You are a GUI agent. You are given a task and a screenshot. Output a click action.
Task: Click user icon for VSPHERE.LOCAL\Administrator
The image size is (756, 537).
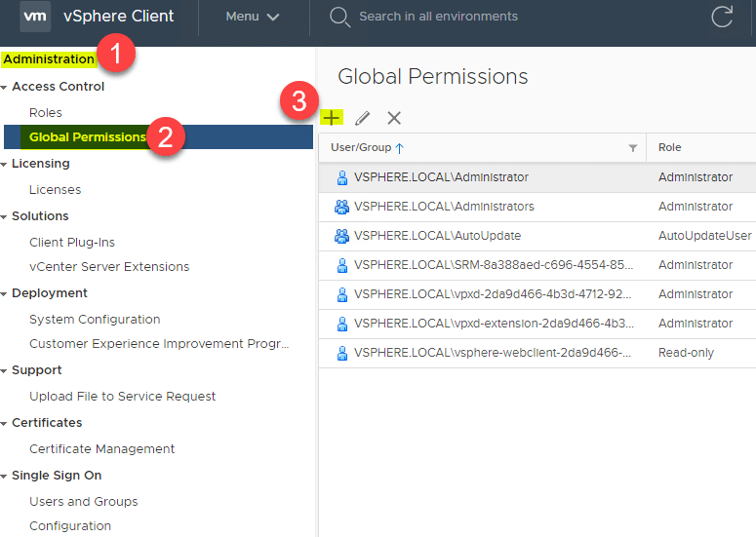(x=341, y=177)
